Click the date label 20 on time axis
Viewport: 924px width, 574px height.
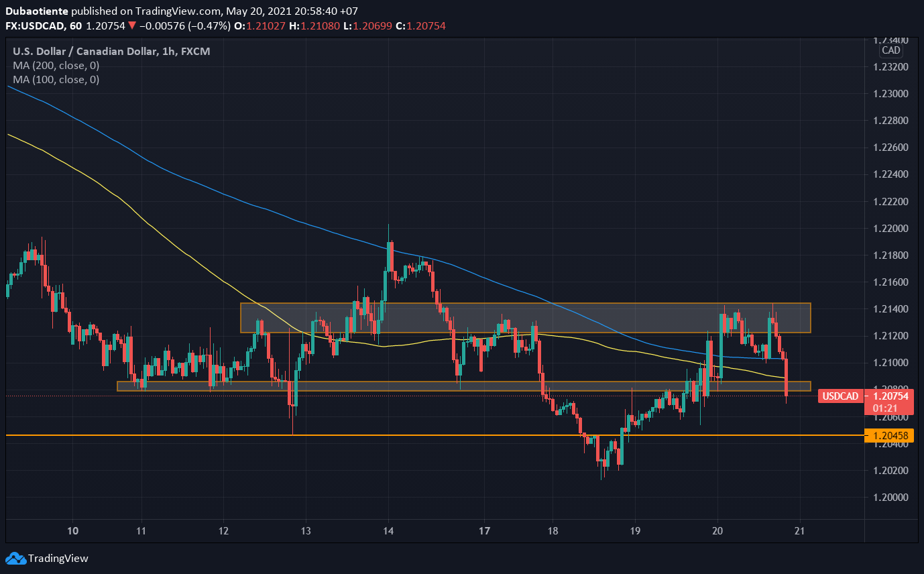tap(717, 530)
